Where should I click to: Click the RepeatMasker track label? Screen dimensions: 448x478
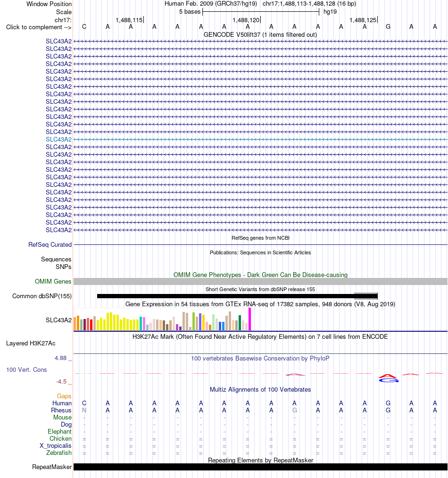point(52,467)
